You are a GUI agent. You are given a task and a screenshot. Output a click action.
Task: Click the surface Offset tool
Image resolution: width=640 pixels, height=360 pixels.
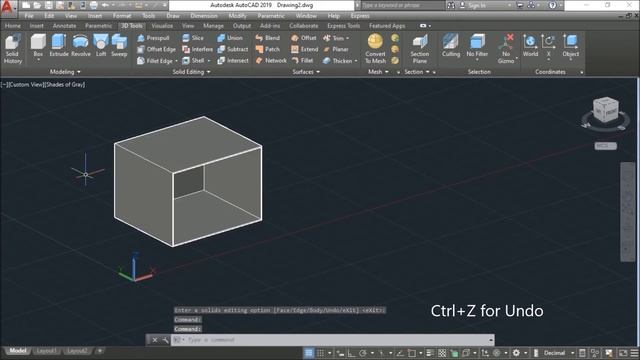point(304,38)
